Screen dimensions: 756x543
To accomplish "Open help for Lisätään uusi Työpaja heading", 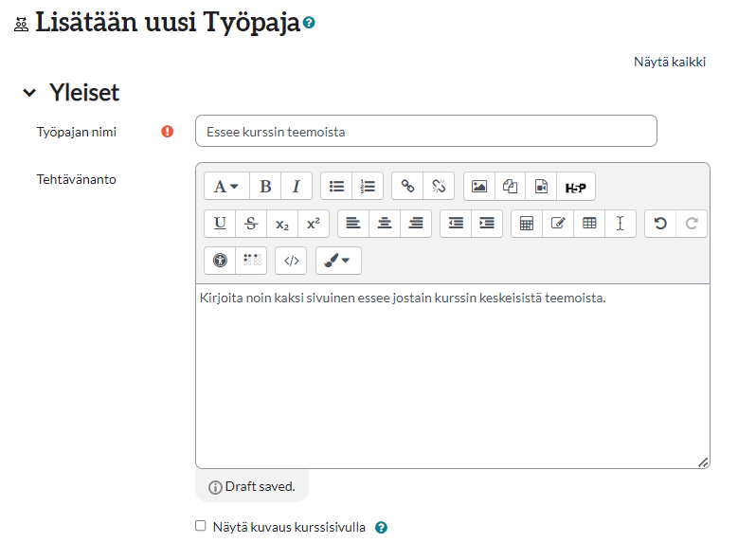I will point(309,23).
